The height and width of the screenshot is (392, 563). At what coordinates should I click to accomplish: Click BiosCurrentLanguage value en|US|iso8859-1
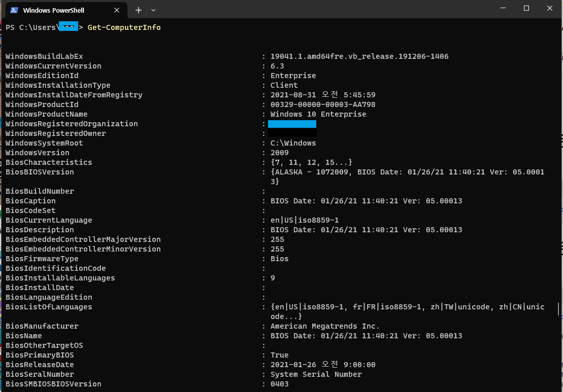click(x=305, y=220)
